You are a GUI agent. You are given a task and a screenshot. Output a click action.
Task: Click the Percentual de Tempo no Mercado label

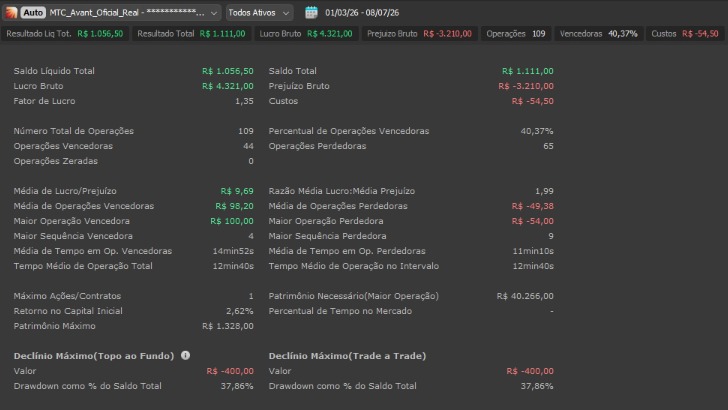point(340,311)
